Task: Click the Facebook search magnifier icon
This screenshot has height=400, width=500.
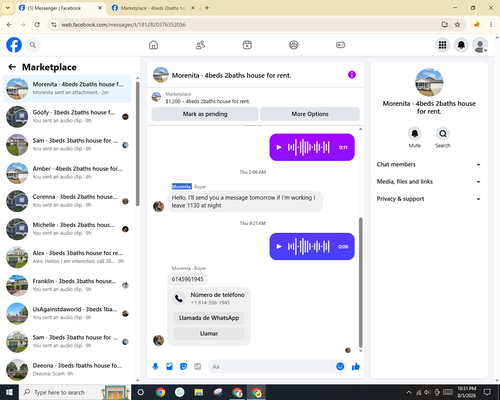Action: point(33,45)
